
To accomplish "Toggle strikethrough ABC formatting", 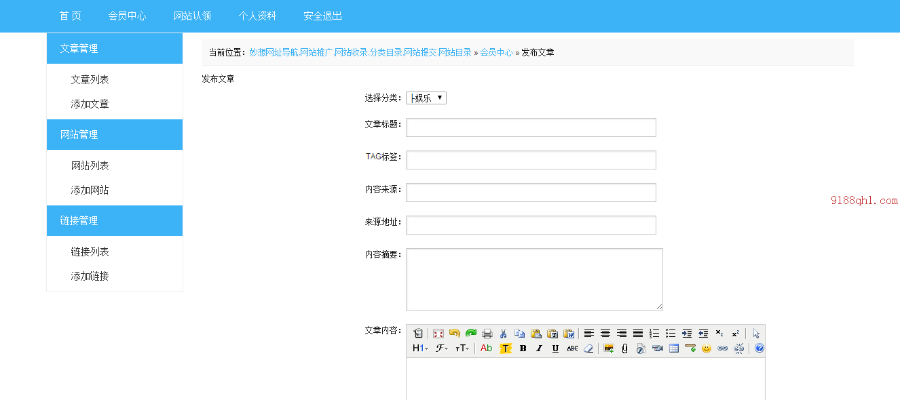I will 572,348.
